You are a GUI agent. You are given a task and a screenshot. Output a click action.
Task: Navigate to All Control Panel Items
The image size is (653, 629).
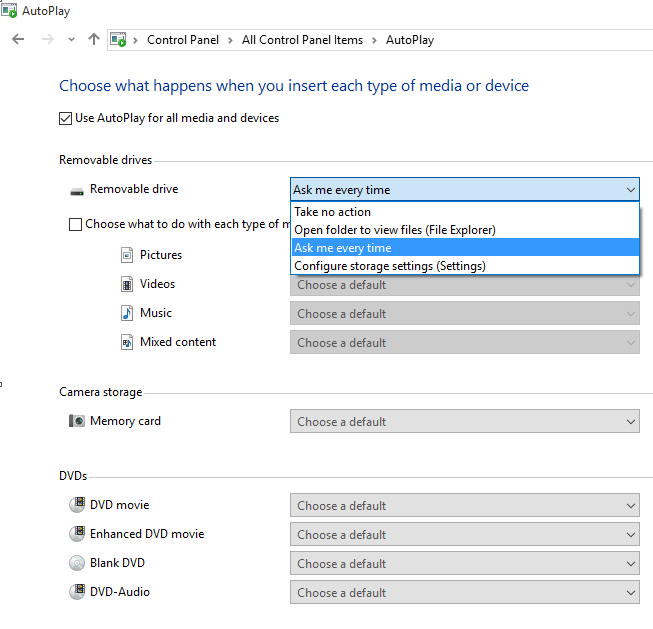(x=302, y=40)
